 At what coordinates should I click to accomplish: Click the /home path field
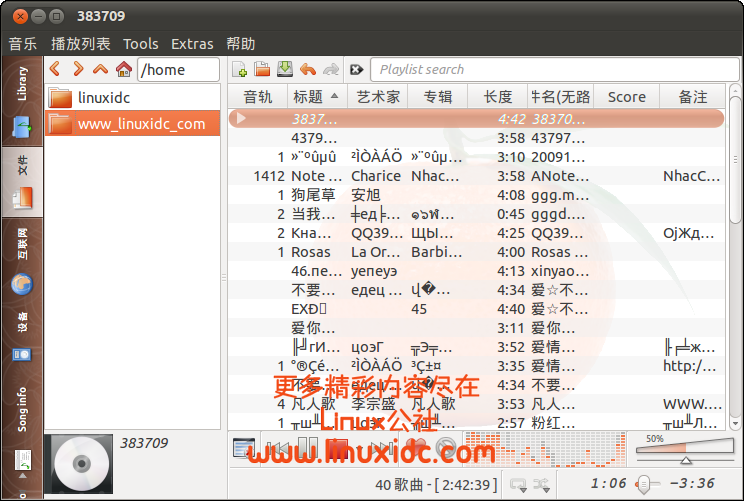178,70
